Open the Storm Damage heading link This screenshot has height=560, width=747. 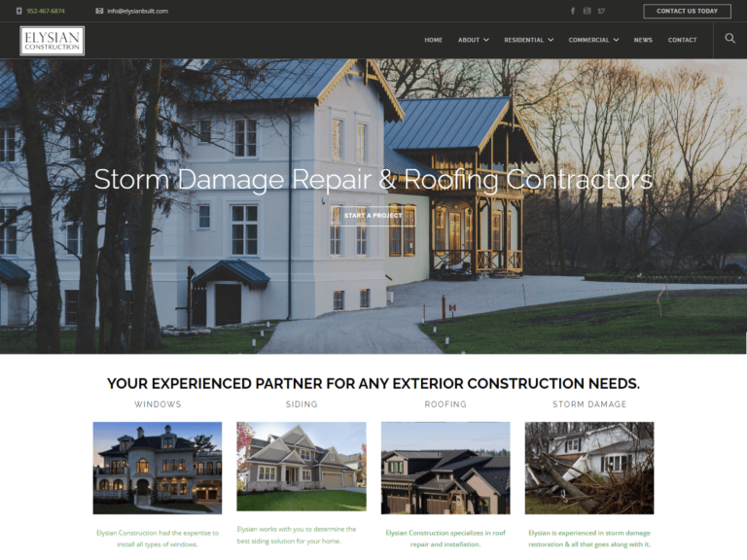coord(589,404)
